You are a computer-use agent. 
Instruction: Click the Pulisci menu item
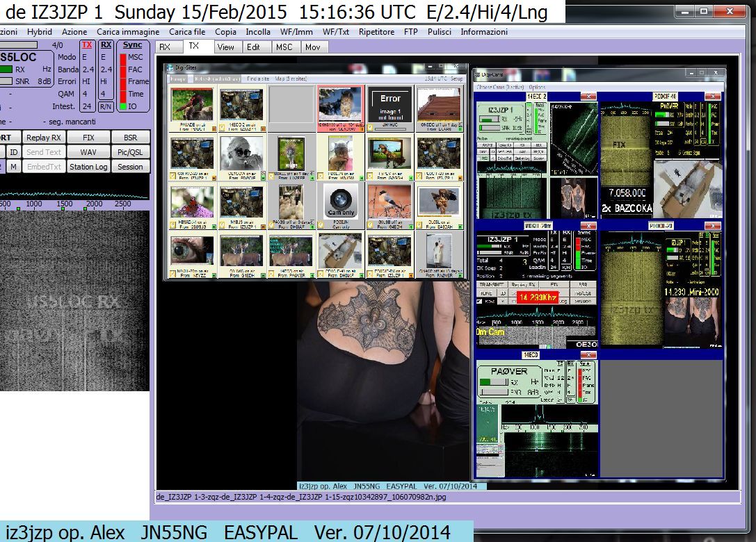tap(440, 32)
